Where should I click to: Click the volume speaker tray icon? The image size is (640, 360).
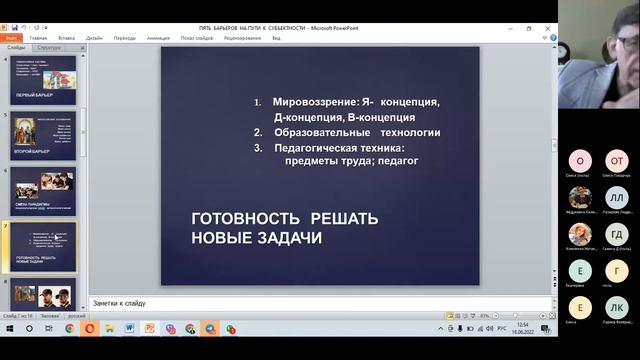pos(490,329)
